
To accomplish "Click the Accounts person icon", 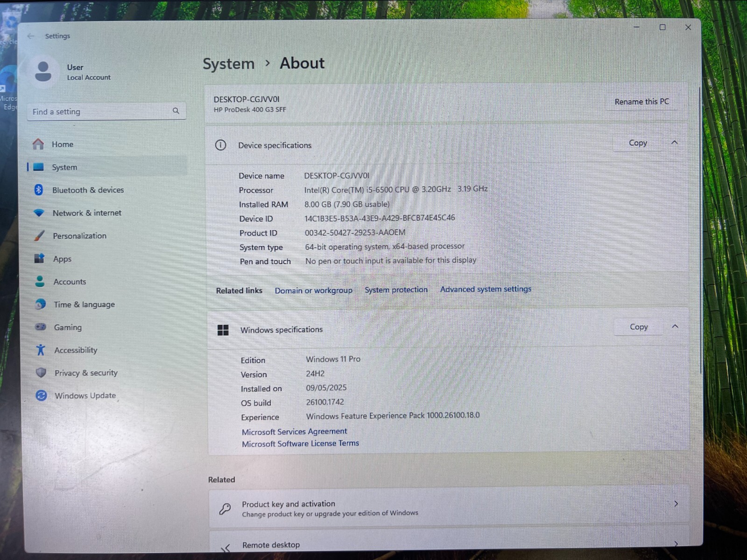I will [40, 281].
